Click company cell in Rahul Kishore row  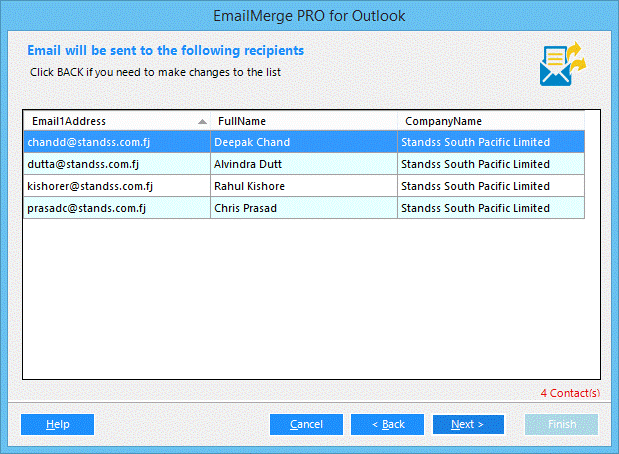pos(491,186)
